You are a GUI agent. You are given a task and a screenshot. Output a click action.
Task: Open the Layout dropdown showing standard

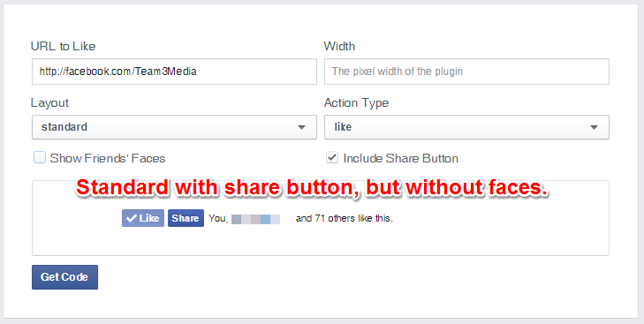(x=174, y=127)
